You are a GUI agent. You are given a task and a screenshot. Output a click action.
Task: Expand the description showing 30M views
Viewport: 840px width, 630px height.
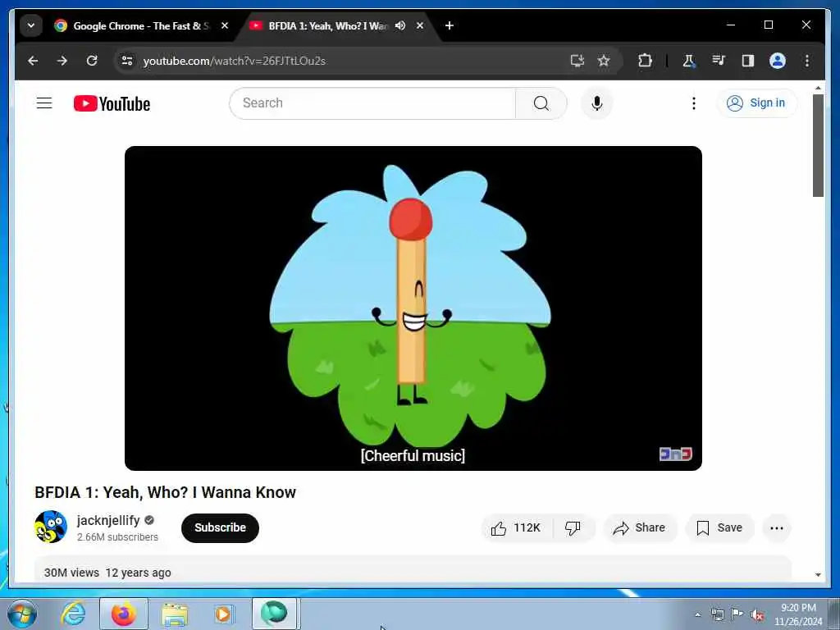(413, 569)
